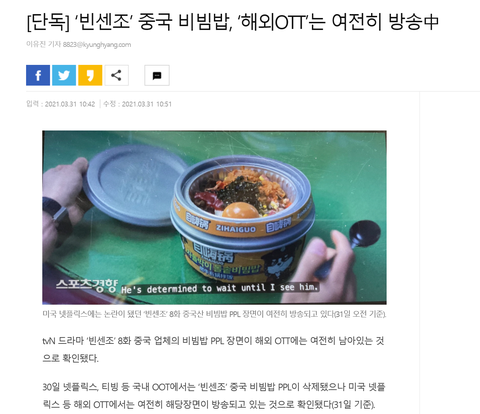This screenshot has width=480, height=414.
Task: Click the gray lid in the photo
Action: coord(136,185)
